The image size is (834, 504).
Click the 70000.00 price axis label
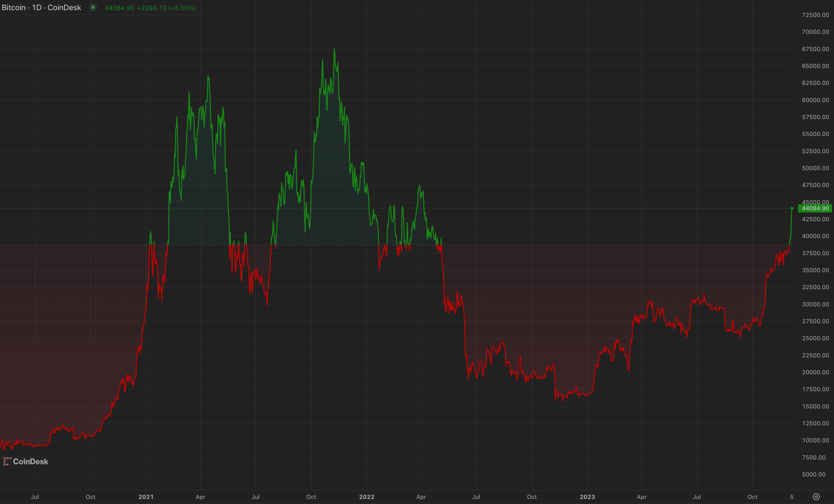point(815,32)
